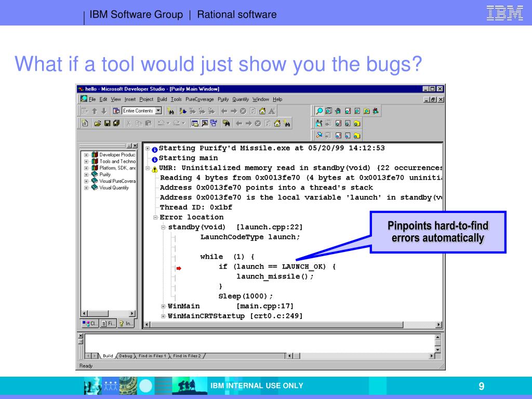
Task: Open the Entire Contents dropdown
Action: (x=158, y=111)
